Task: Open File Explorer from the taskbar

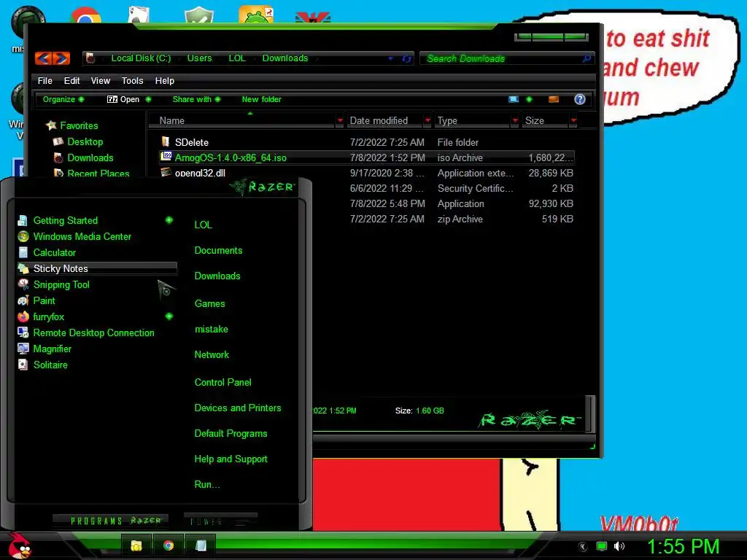Action: click(x=136, y=545)
